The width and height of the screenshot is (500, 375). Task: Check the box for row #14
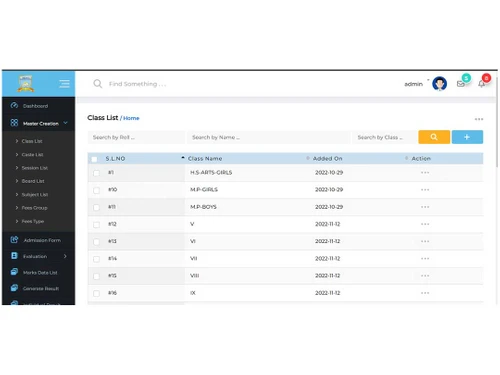[x=96, y=259]
